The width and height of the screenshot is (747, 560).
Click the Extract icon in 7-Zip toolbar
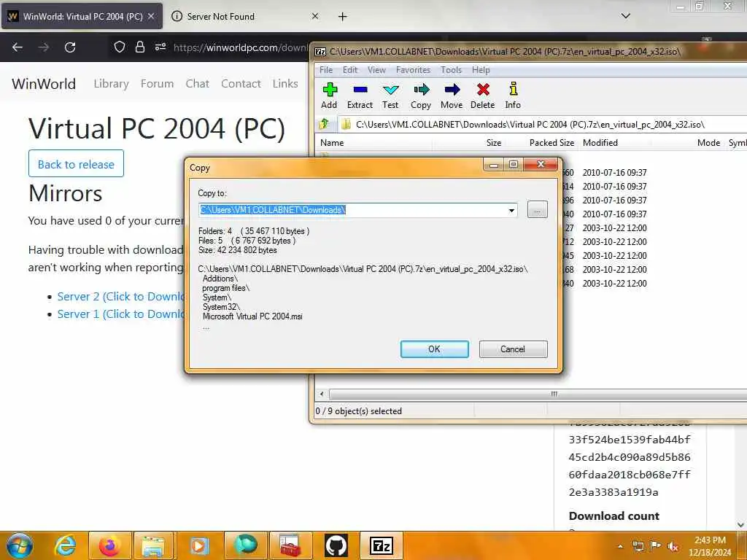tap(360, 90)
